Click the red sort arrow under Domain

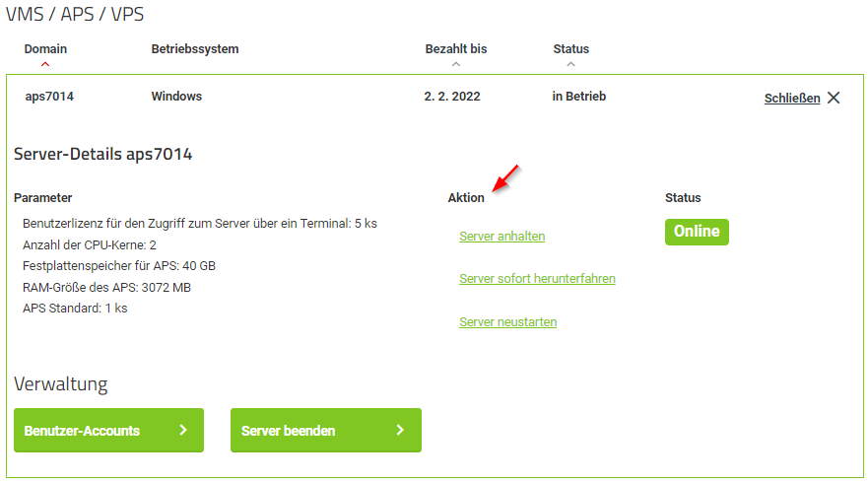coord(45,65)
